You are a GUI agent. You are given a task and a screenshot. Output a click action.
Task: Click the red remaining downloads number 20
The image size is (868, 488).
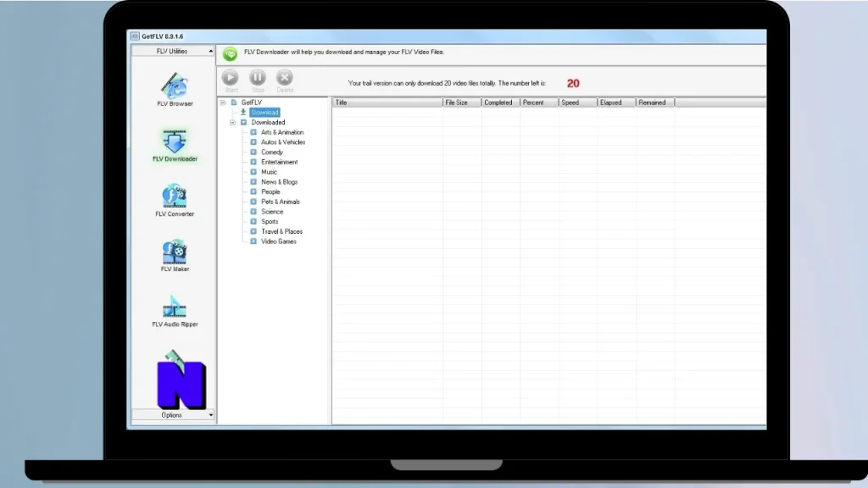click(573, 84)
